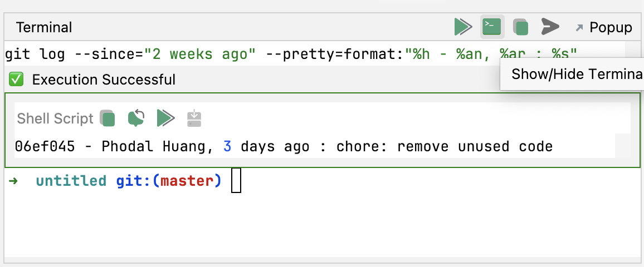Click the terminal prompt cursor box
Viewport: 644px width, 267px height.
pyautogui.click(x=236, y=181)
